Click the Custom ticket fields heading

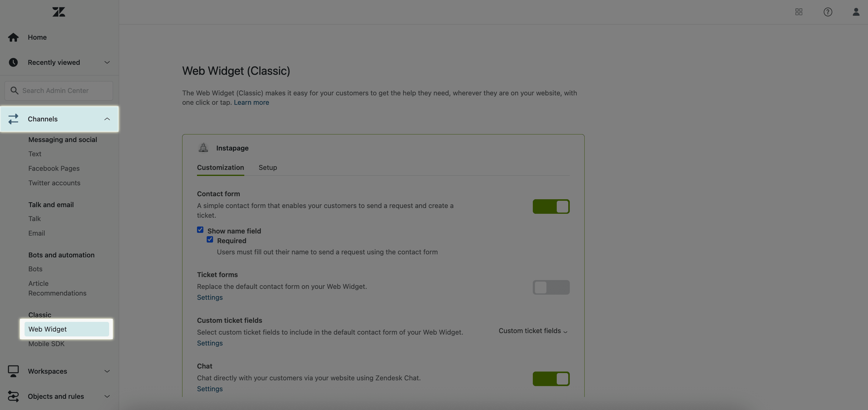click(x=229, y=320)
